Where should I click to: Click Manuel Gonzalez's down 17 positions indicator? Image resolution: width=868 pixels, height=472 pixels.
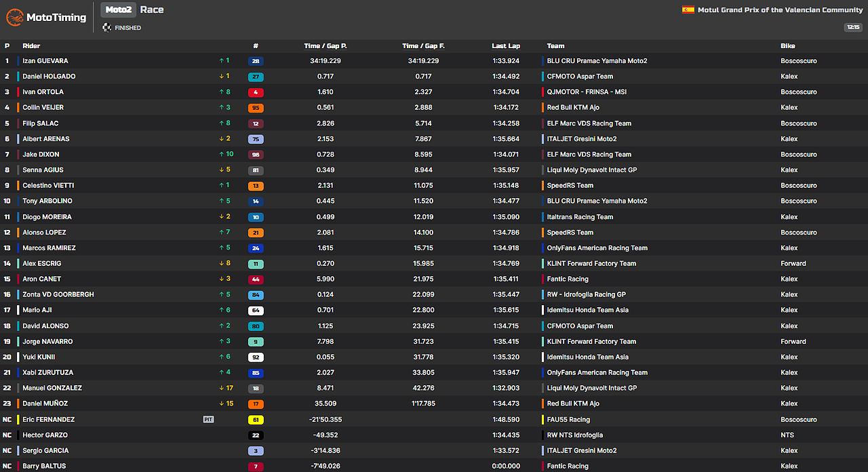(225, 388)
